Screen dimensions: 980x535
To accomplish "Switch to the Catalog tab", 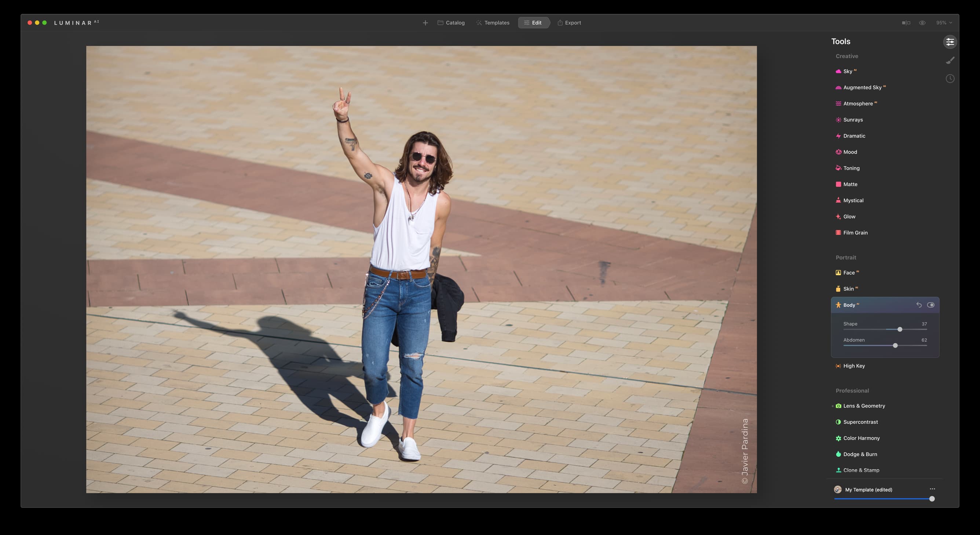I will [451, 23].
